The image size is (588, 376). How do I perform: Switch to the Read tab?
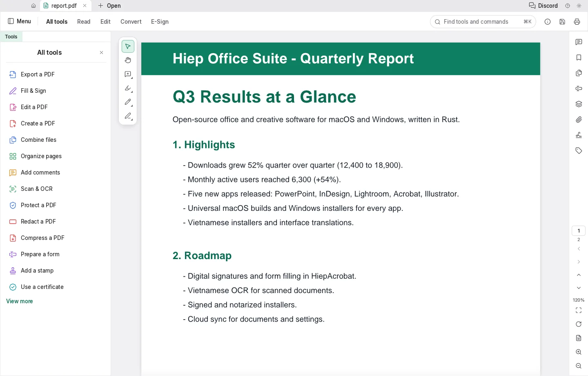(x=84, y=22)
